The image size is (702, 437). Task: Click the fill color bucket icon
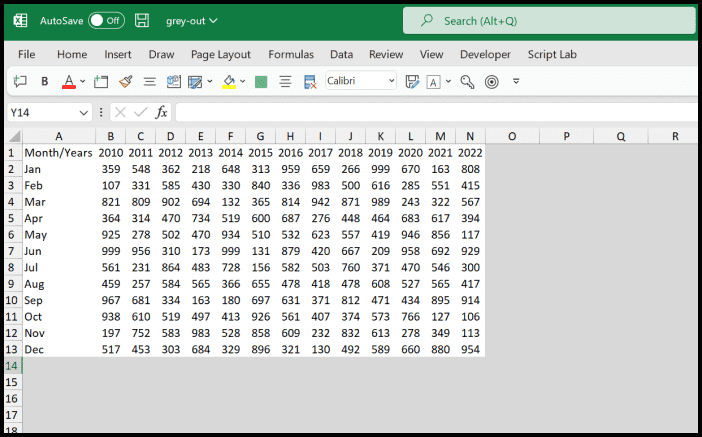click(229, 81)
